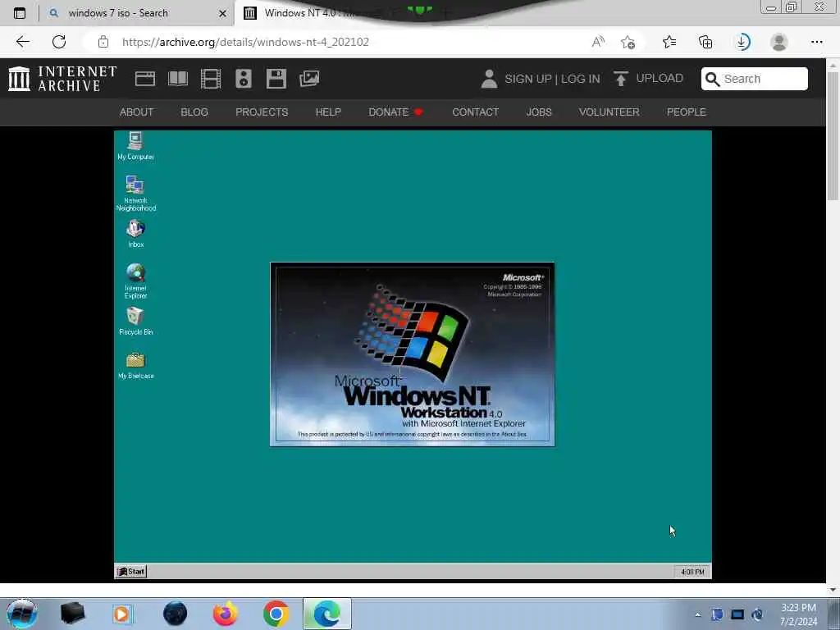Open the browser profile avatar

(779, 42)
